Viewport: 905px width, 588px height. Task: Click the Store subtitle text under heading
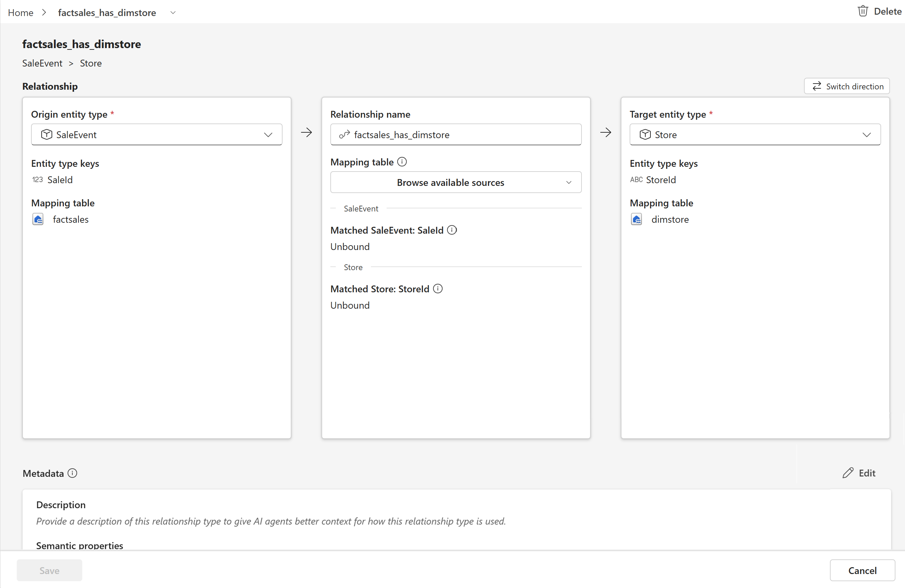tap(91, 63)
